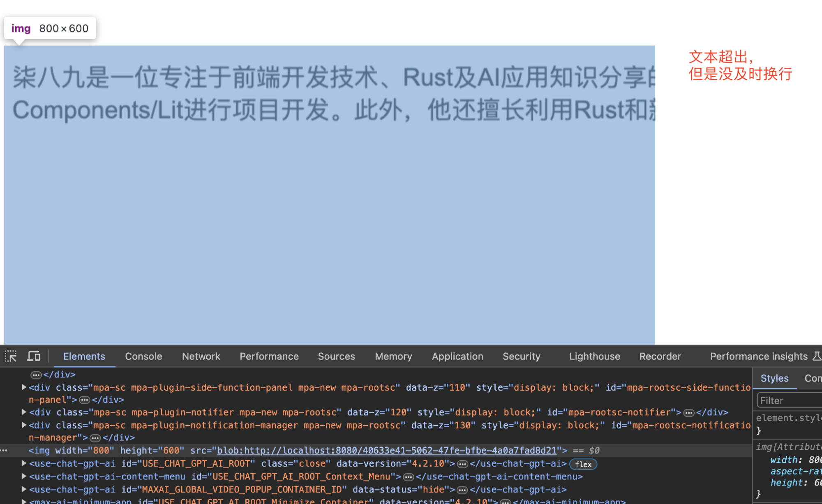Open the blob localhost src link
822x504 pixels.
coord(386,451)
